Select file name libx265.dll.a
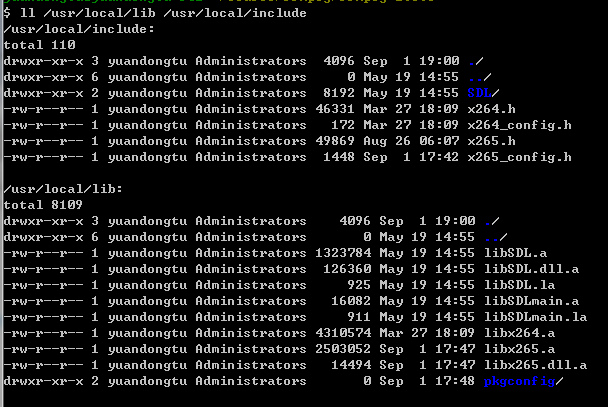Image resolution: width=608 pixels, height=407 pixels. [535, 365]
